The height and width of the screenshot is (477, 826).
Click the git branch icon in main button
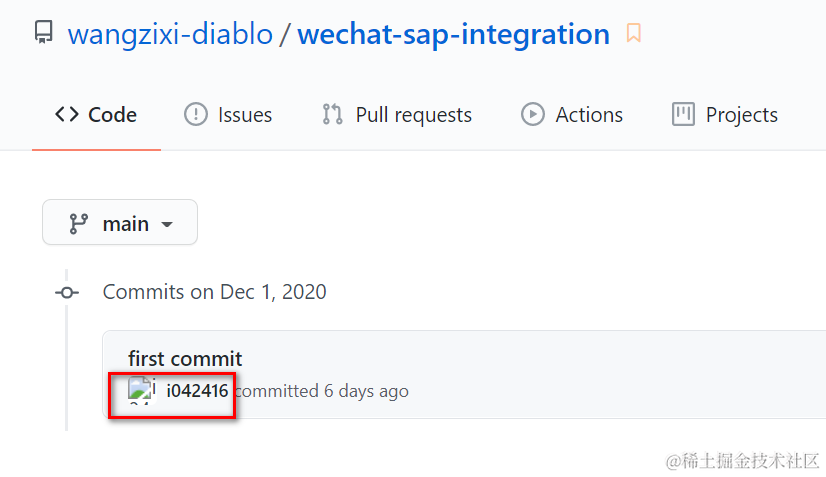78,223
